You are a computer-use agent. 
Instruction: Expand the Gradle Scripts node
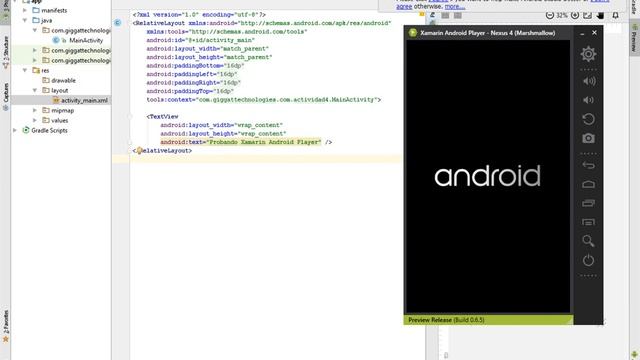click(15, 130)
